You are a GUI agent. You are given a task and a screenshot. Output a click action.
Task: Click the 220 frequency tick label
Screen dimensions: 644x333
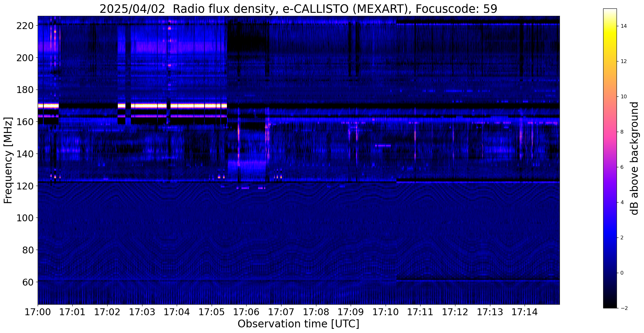(x=25, y=26)
